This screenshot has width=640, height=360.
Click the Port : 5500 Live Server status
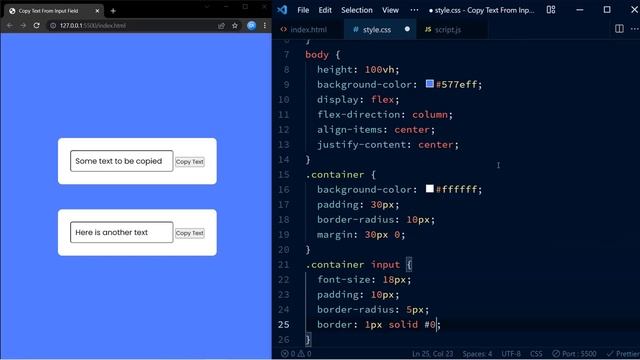[574, 354]
